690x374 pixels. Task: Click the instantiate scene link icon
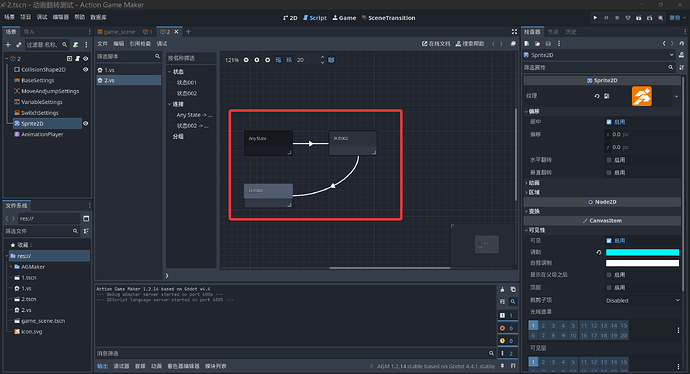click(18, 44)
